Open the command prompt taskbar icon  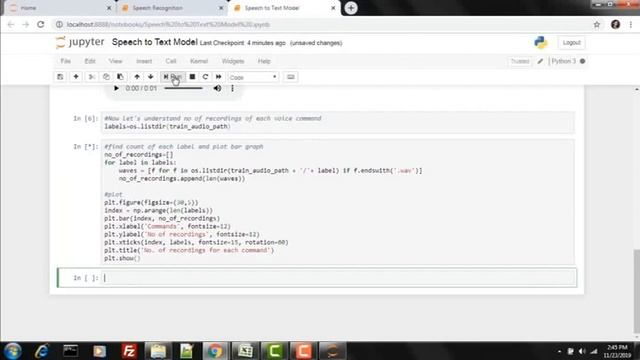tap(71, 351)
